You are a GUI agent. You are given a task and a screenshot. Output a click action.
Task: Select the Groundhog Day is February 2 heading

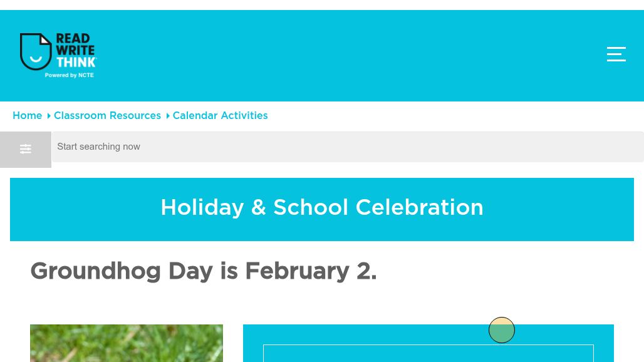click(x=203, y=271)
